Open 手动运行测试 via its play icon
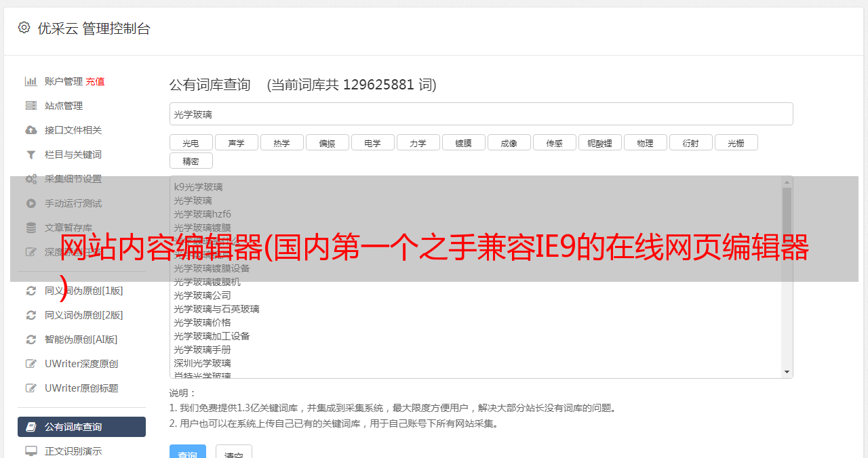This screenshot has height=458, width=868. coord(31,203)
